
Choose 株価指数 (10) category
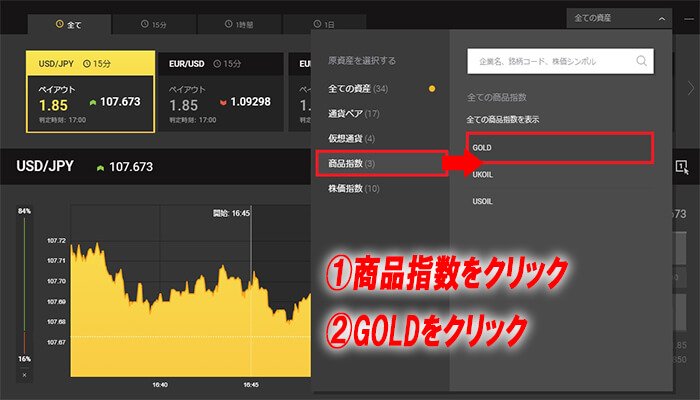click(354, 188)
